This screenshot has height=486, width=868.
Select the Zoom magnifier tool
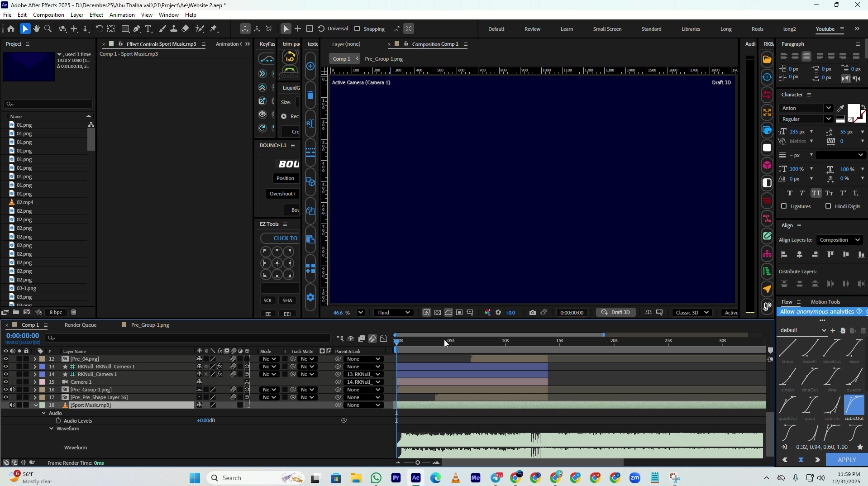[48, 29]
